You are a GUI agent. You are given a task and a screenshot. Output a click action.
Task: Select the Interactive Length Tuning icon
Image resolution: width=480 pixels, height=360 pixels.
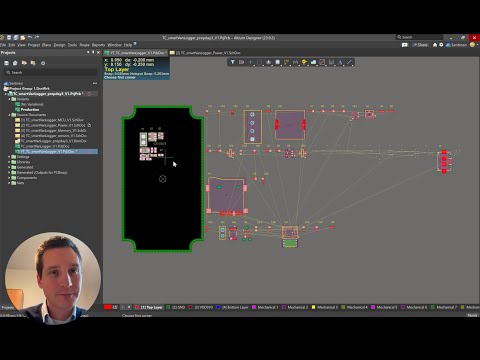pyautogui.click(x=295, y=62)
